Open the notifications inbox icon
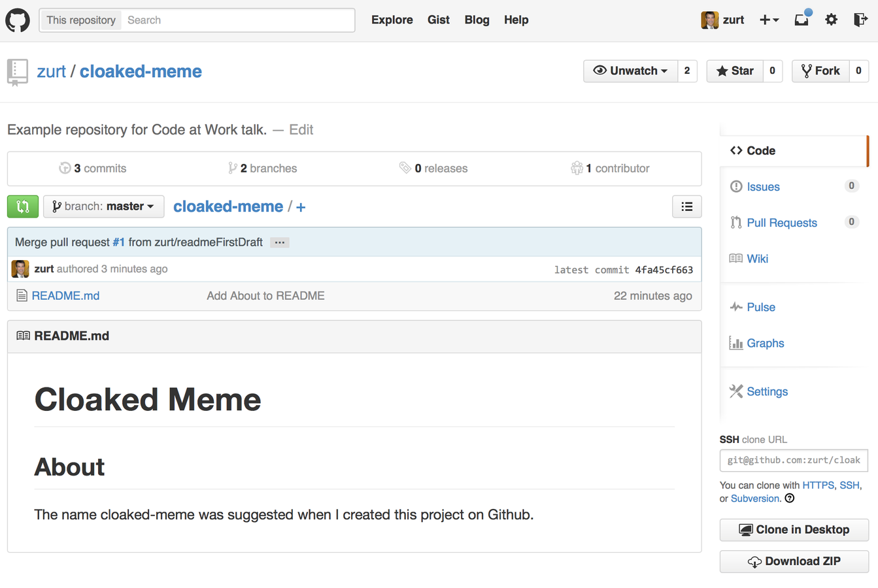The image size is (878, 588). point(803,18)
